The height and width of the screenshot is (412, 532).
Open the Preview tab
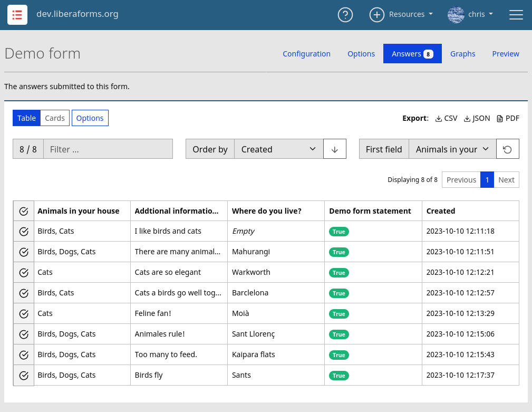pos(506,54)
